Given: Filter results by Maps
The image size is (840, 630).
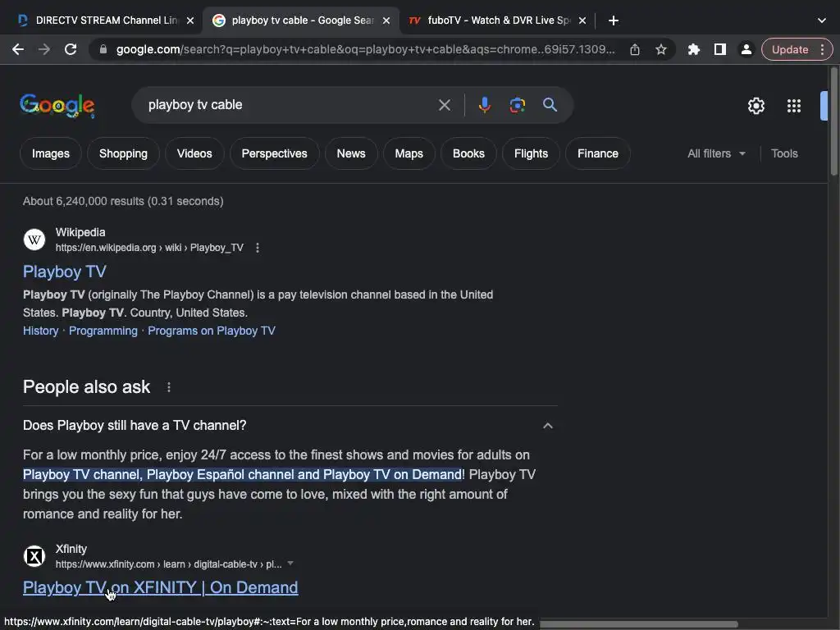Looking at the screenshot, I should click(409, 153).
